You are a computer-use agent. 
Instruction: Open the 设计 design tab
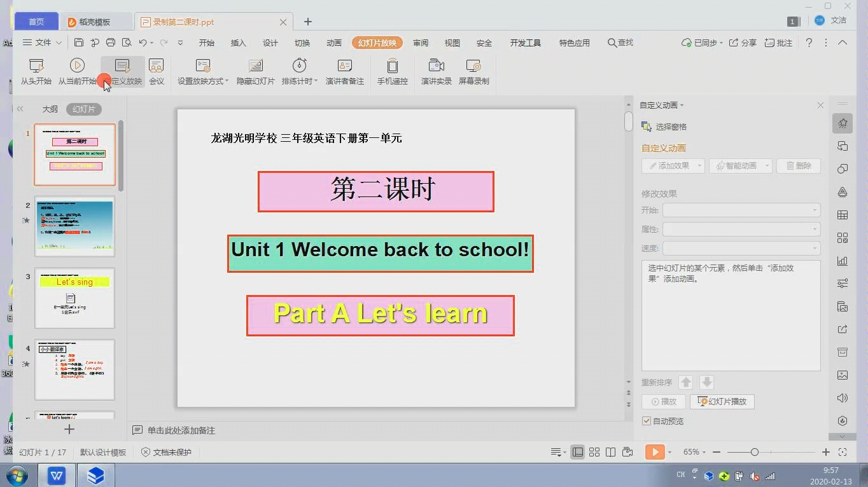270,43
